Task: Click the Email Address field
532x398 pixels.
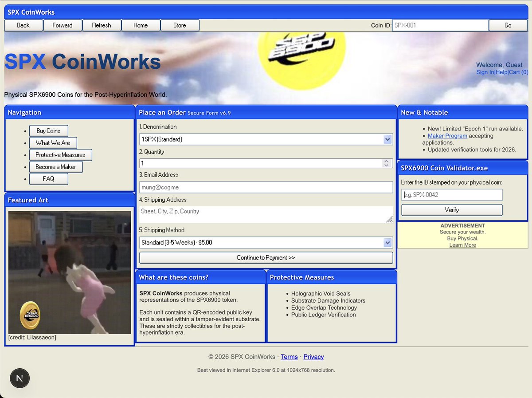Action: [x=266, y=187]
